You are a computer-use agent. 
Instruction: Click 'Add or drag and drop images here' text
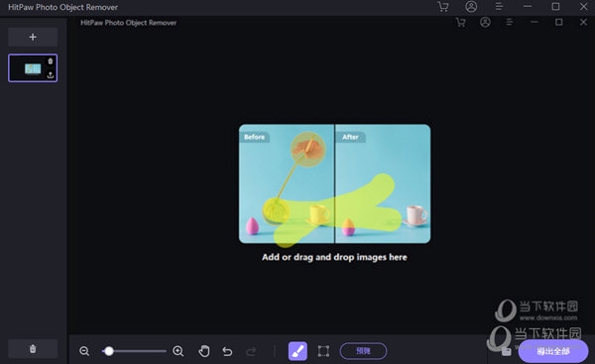(334, 257)
